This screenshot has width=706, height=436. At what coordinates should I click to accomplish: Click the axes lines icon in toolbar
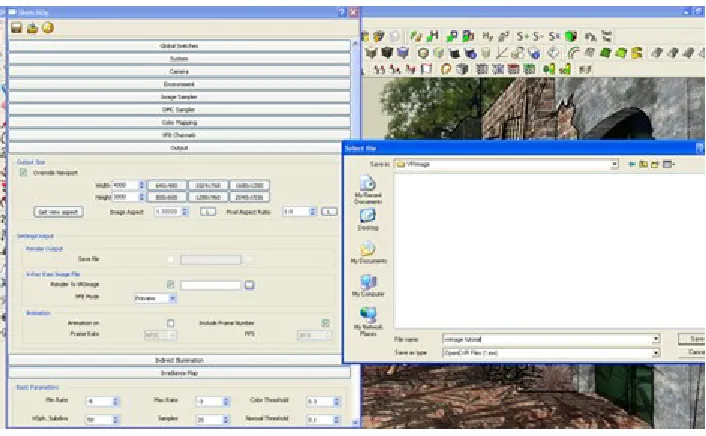(x=502, y=53)
